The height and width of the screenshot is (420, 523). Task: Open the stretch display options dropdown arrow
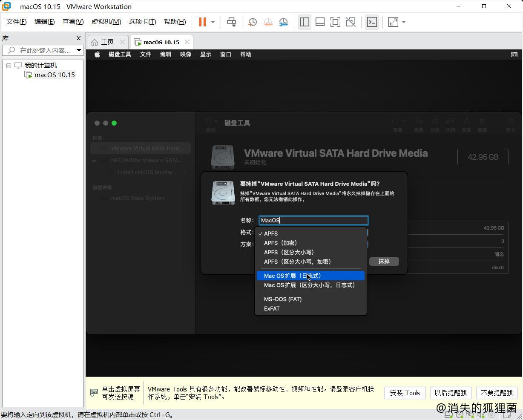[x=404, y=22]
